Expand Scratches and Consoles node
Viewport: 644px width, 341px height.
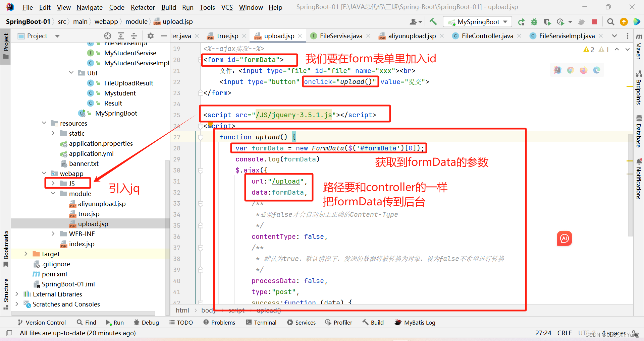pos(17,304)
